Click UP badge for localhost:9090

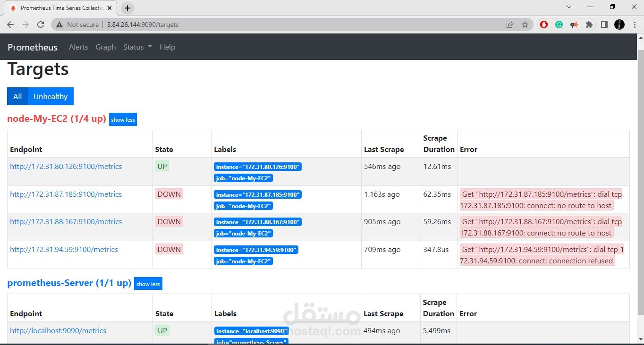coord(162,330)
